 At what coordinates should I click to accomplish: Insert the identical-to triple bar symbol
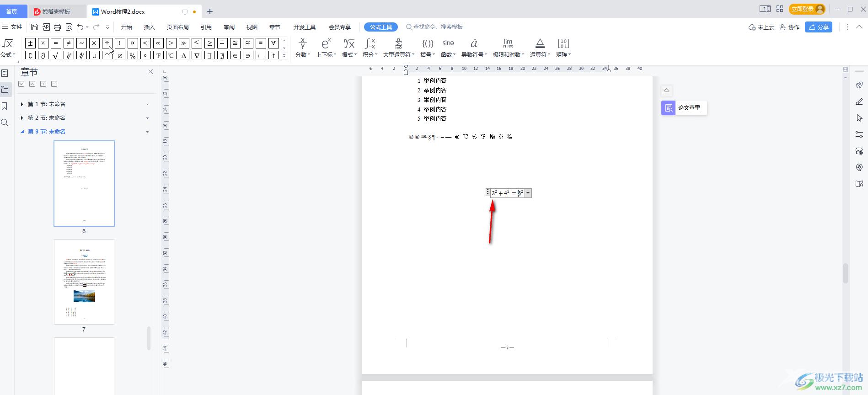(261, 43)
